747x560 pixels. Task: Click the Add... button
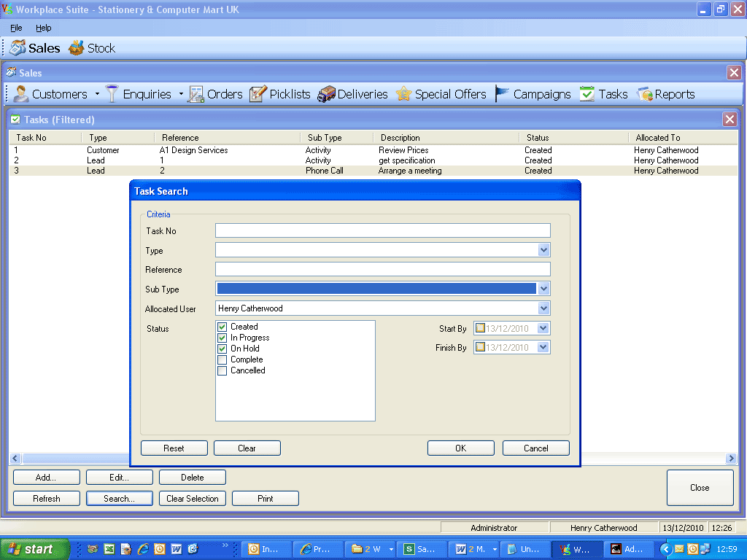[46, 477]
